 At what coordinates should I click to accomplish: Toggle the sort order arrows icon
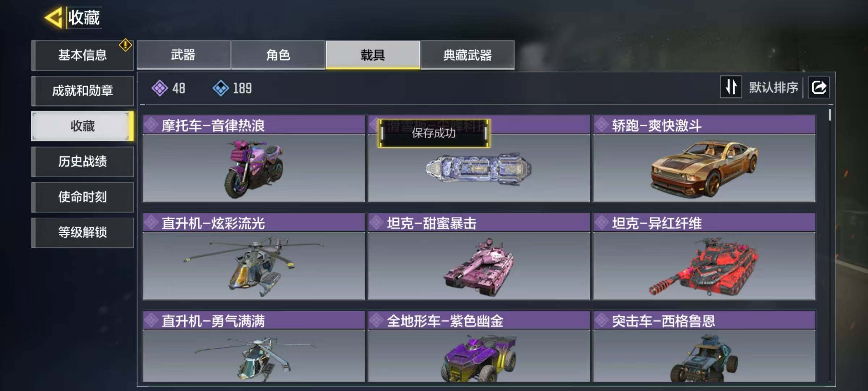point(731,87)
